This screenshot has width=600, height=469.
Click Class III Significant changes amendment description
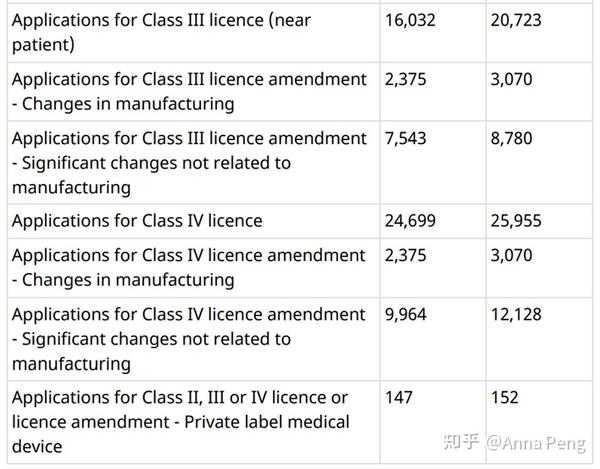[x=188, y=162]
